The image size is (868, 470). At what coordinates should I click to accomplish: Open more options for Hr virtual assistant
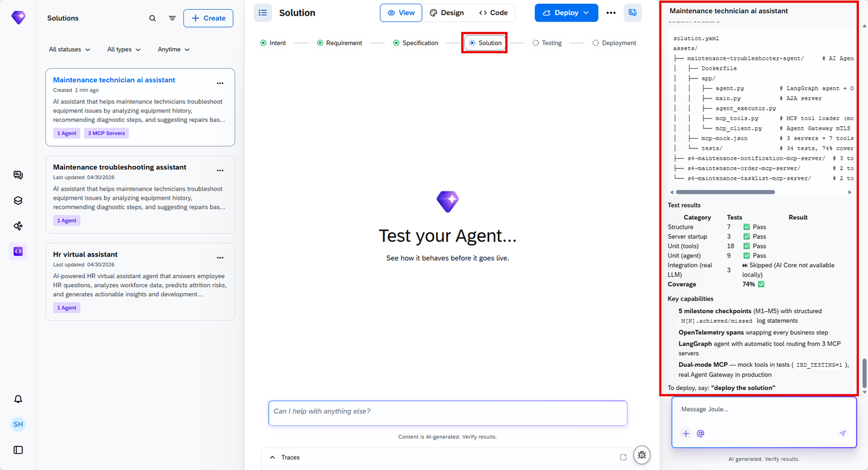(220, 258)
